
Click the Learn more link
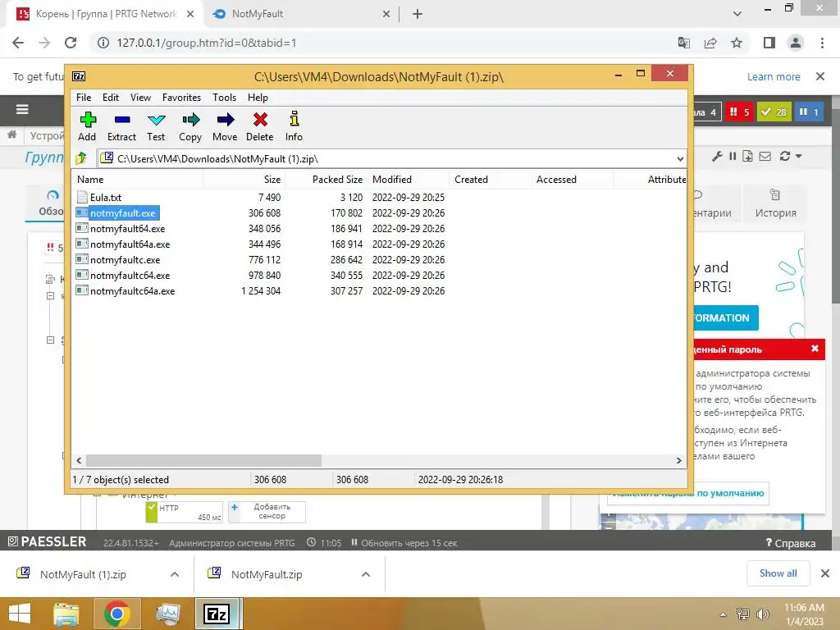774,77
